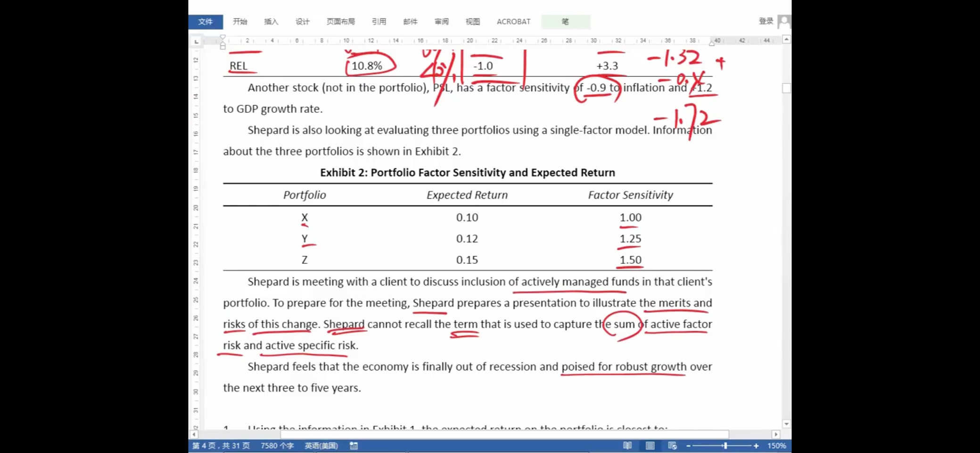Click the words 'poised for robust growth'
Screen dimensions: 980x453
[624, 367]
